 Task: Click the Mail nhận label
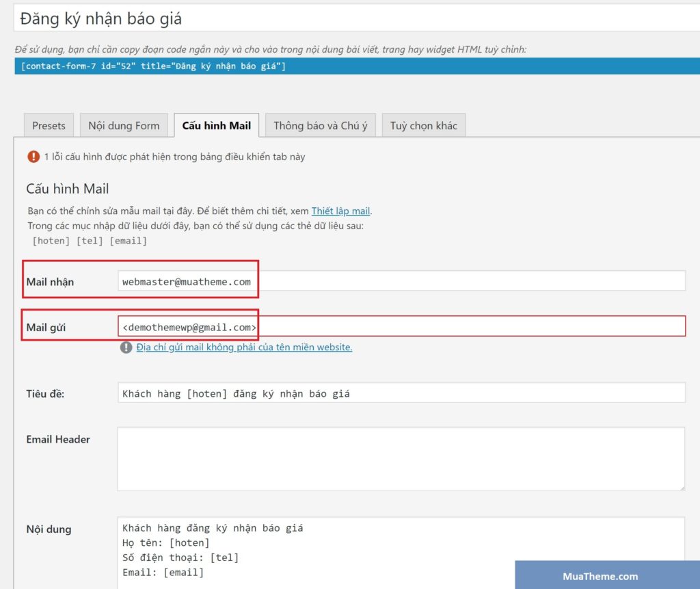click(x=50, y=282)
